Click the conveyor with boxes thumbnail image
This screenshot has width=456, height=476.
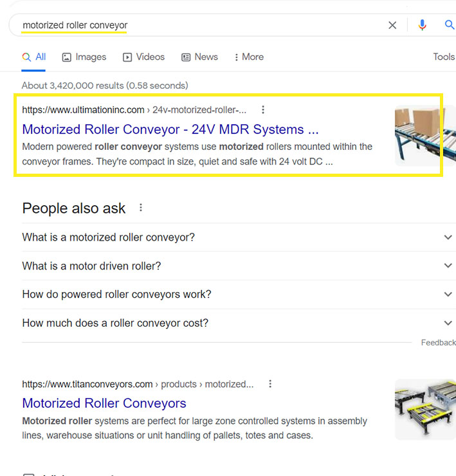[425, 136]
